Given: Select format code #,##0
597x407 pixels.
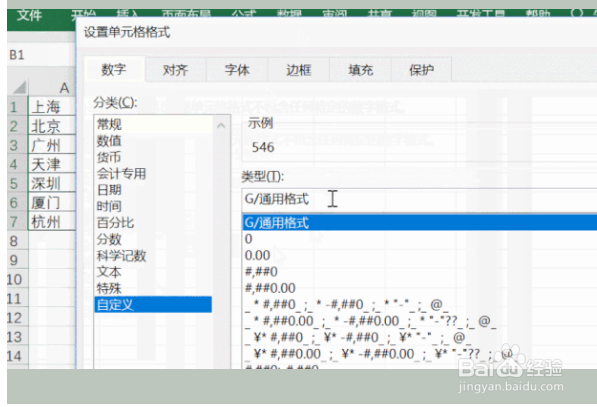Looking at the screenshot, I should click(x=420, y=272).
